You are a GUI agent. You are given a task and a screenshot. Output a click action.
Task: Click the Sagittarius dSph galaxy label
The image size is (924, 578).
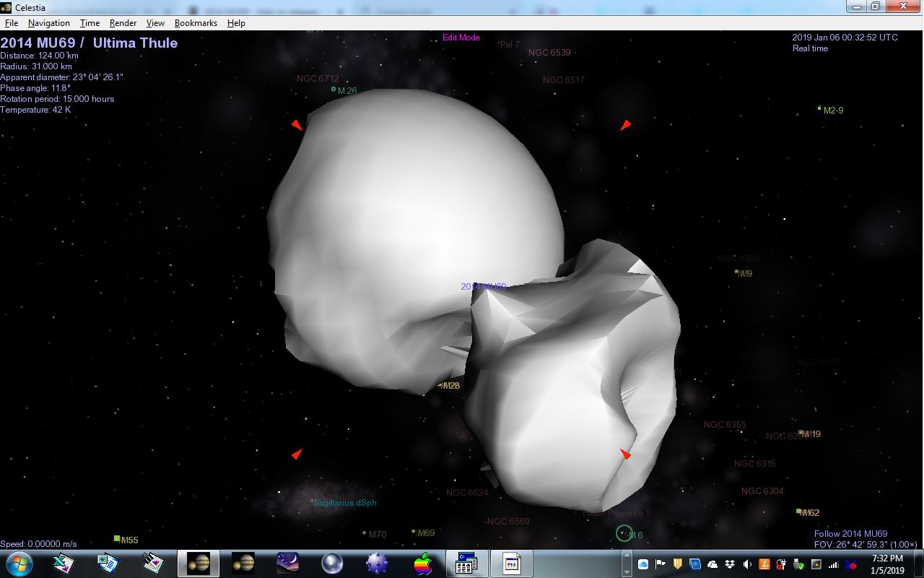pos(345,503)
